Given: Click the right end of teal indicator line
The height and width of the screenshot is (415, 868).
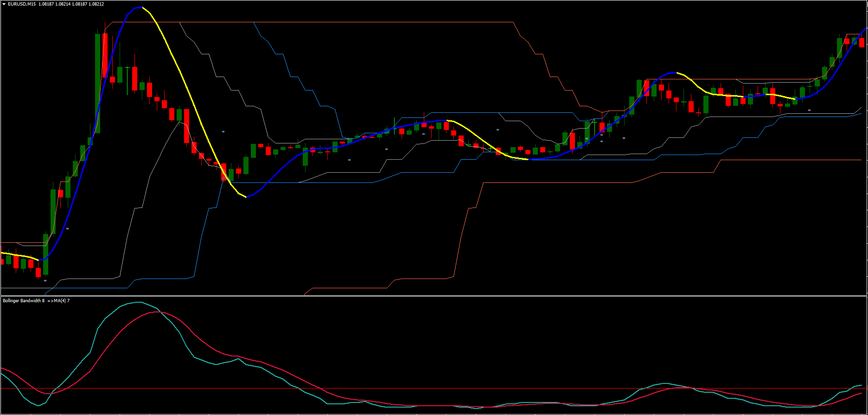Looking at the screenshot, I should [x=861, y=385].
